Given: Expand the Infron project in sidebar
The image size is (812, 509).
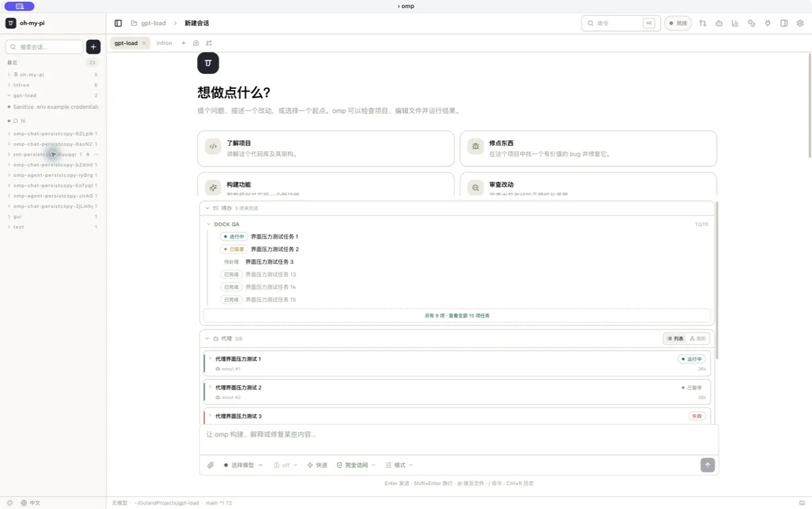Looking at the screenshot, I should pyautogui.click(x=9, y=85).
